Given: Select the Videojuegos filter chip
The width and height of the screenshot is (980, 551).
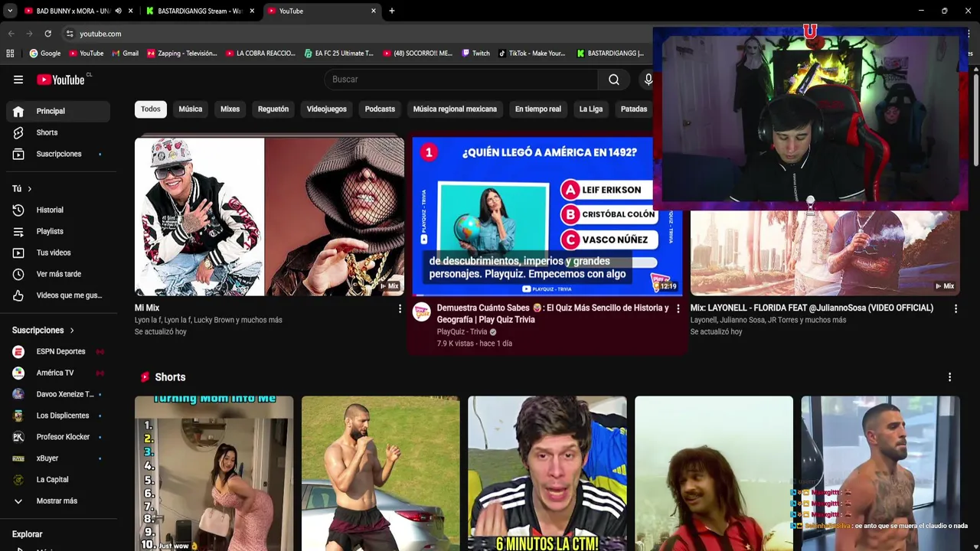Looking at the screenshot, I should pos(327,109).
